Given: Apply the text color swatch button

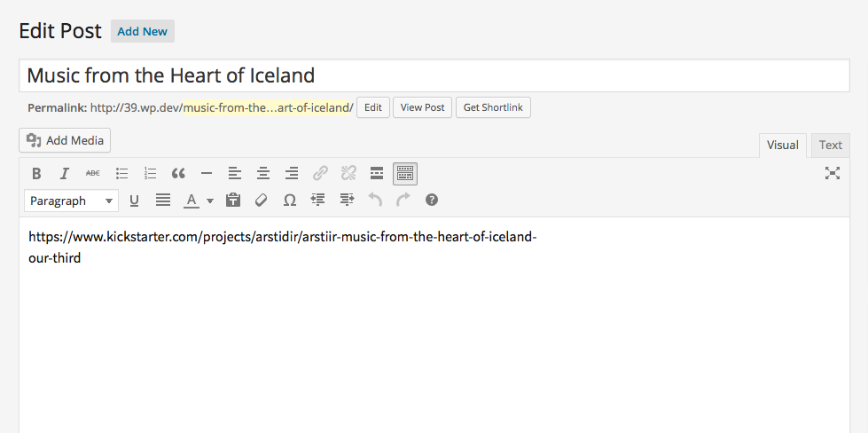Looking at the screenshot, I should (192, 201).
